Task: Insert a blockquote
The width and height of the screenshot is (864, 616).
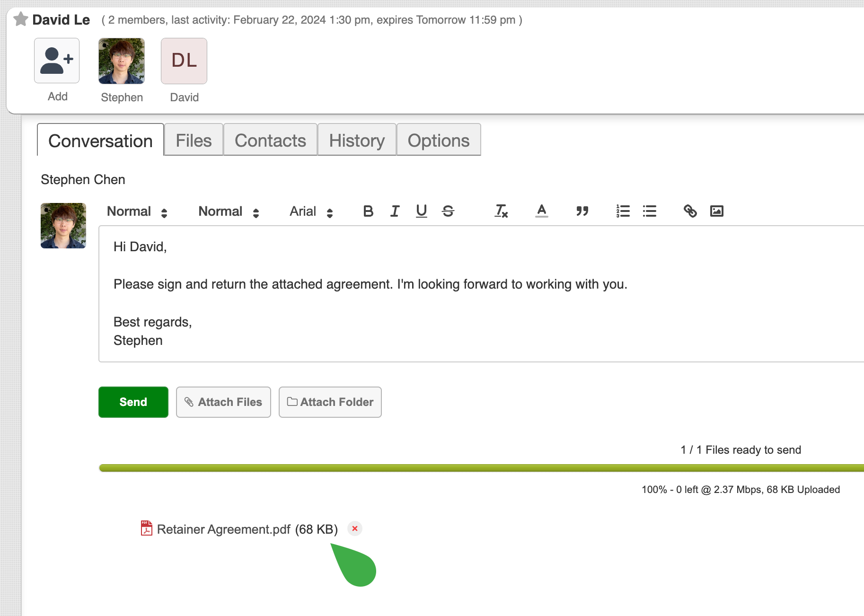Action: coord(582,211)
